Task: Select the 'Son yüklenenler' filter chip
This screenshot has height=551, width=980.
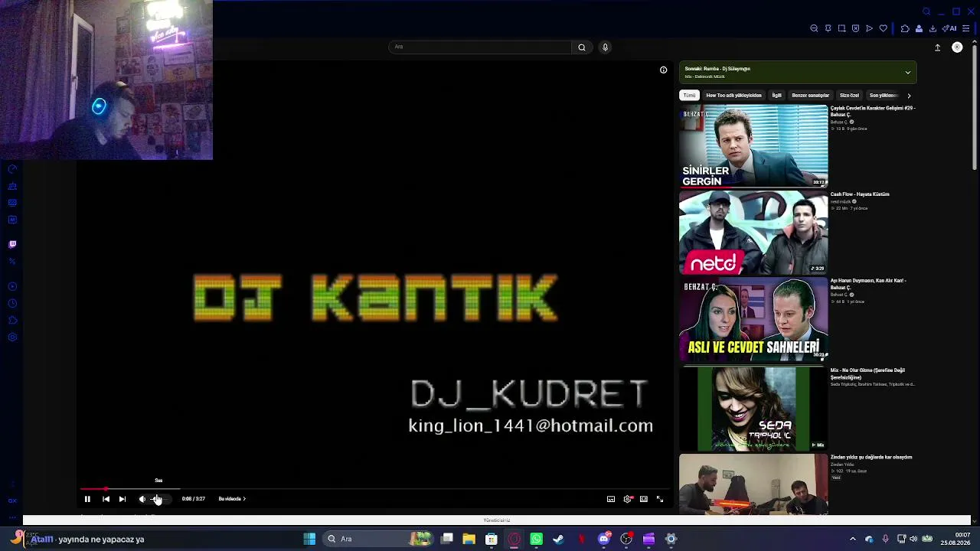Action: pyautogui.click(x=883, y=96)
